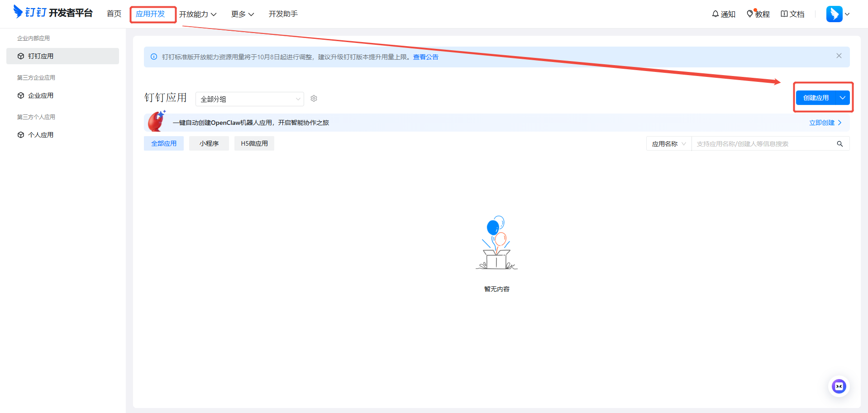
Task: Select 个人应用 in the sidebar
Action: coord(62,135)
